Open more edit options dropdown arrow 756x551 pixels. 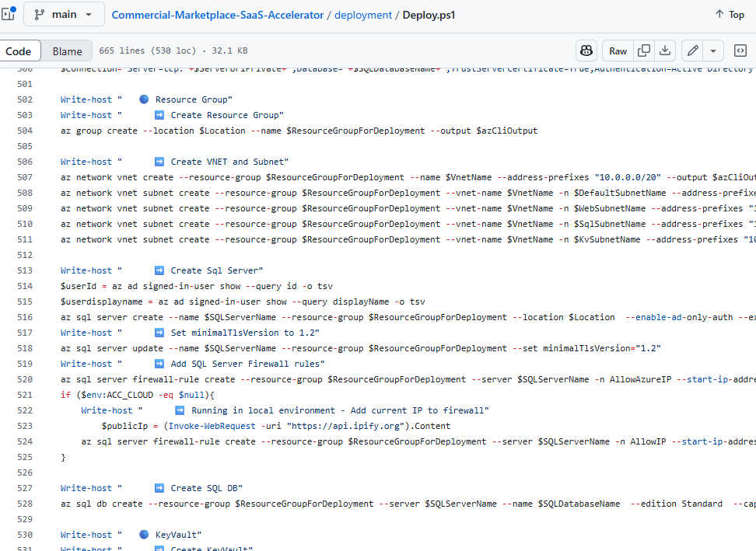pos(713,51)
